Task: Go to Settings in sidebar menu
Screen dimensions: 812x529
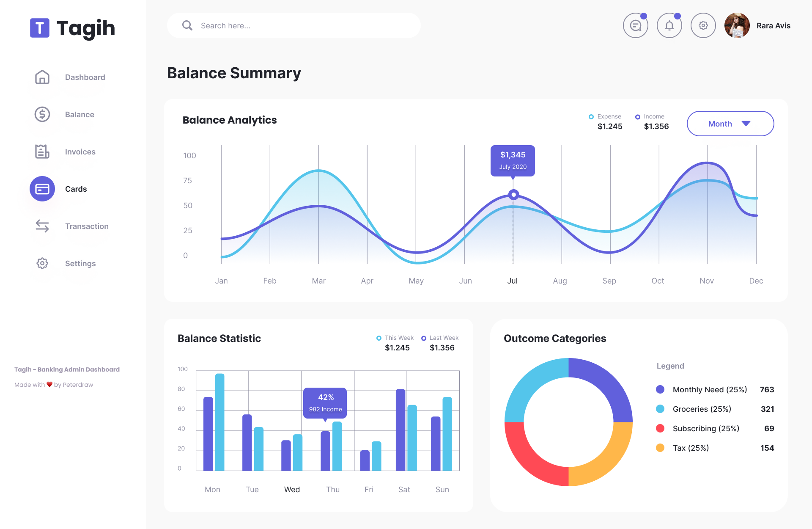Action: click(80, 263)
